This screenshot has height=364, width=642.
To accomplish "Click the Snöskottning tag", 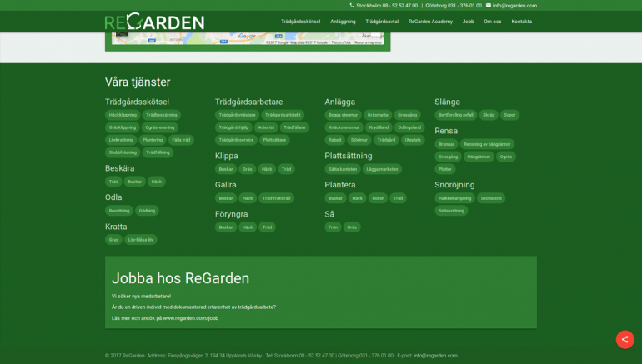I will pyautogui.click(x=451, y=211).
